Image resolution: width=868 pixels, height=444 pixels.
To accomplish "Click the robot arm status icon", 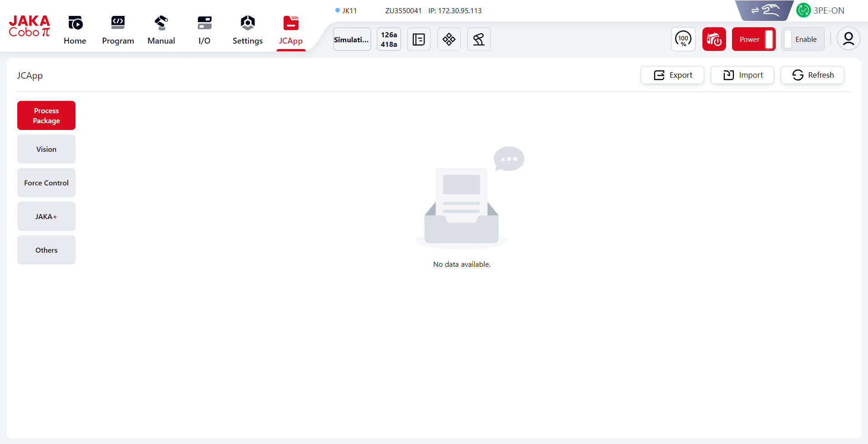I will 479,40.
